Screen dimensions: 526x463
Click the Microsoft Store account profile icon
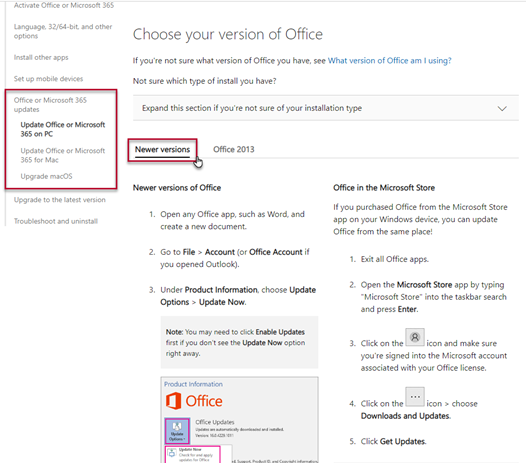415,337
